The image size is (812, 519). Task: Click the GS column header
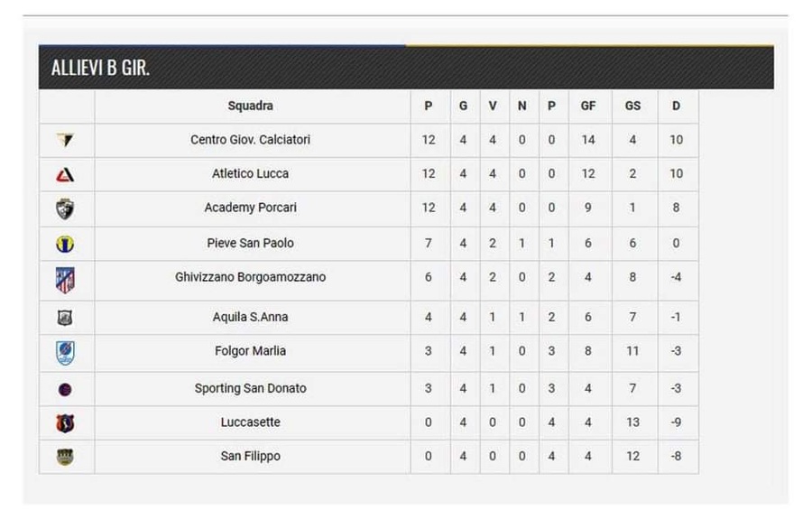632,106
